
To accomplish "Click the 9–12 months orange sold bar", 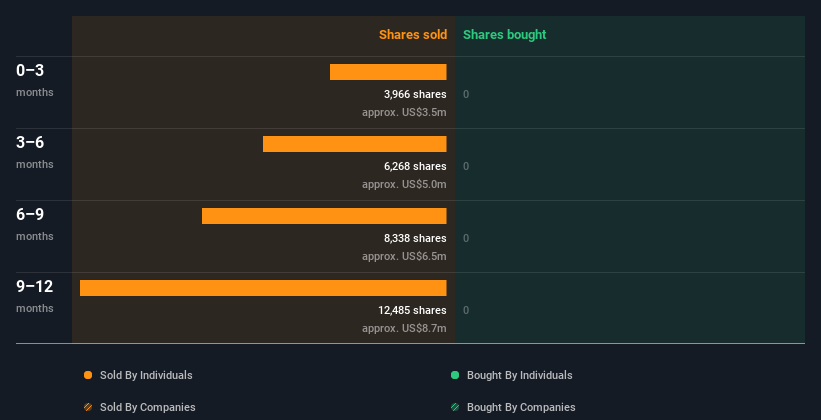I will tap(263, 288).
